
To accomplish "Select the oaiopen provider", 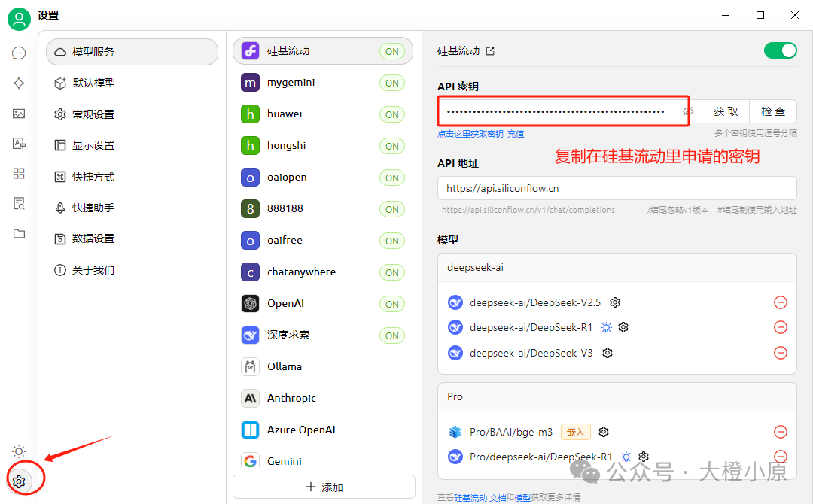I will click(323, 178).
